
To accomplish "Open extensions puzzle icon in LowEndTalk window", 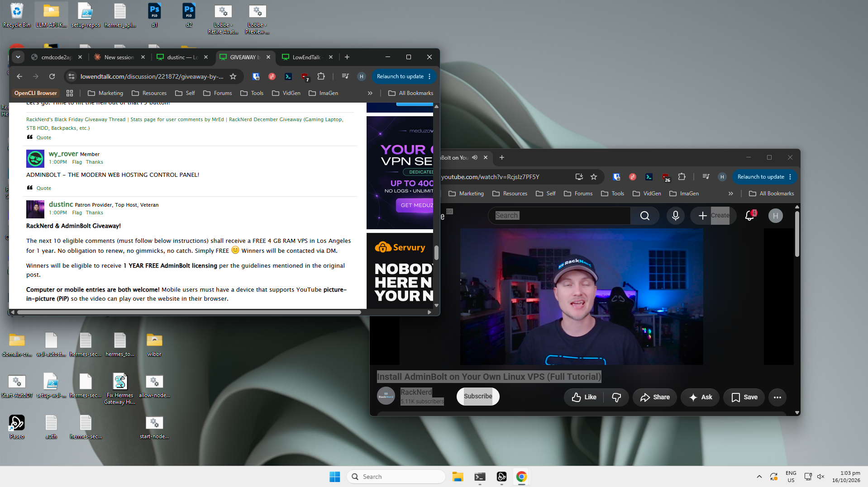I will (x=321, y=76).
